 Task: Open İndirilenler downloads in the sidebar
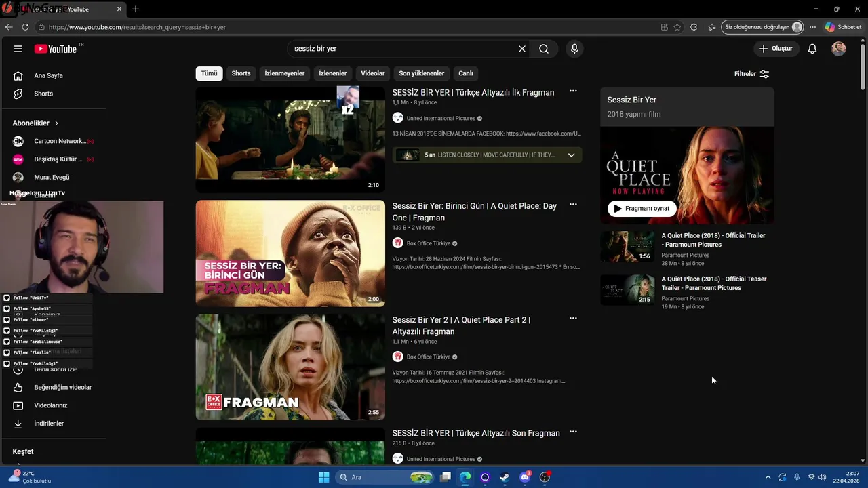pos(49,424)
